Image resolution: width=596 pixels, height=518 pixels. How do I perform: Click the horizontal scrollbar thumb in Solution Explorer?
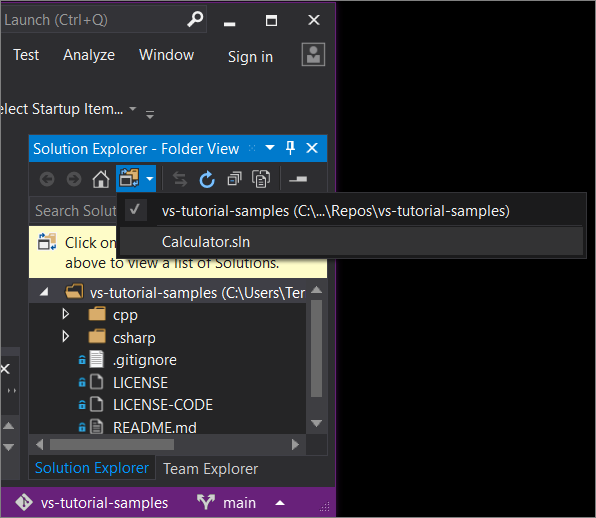click(x=112, y=444)
